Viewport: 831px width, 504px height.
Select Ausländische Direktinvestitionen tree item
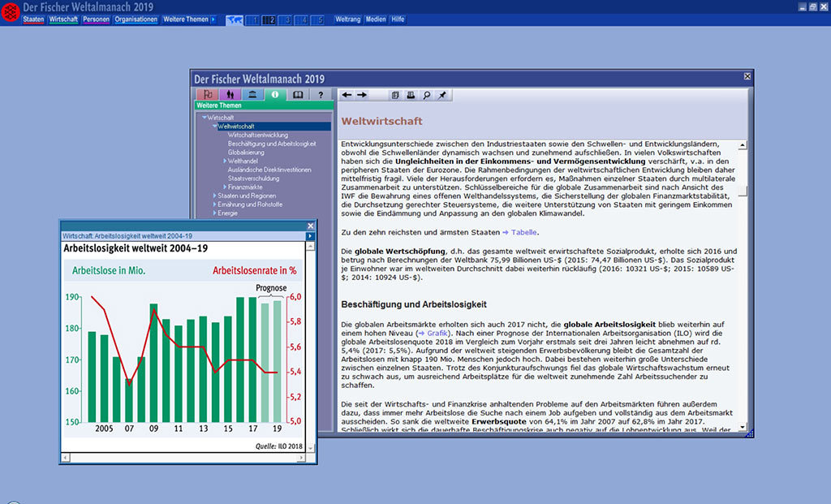(269, 170)
